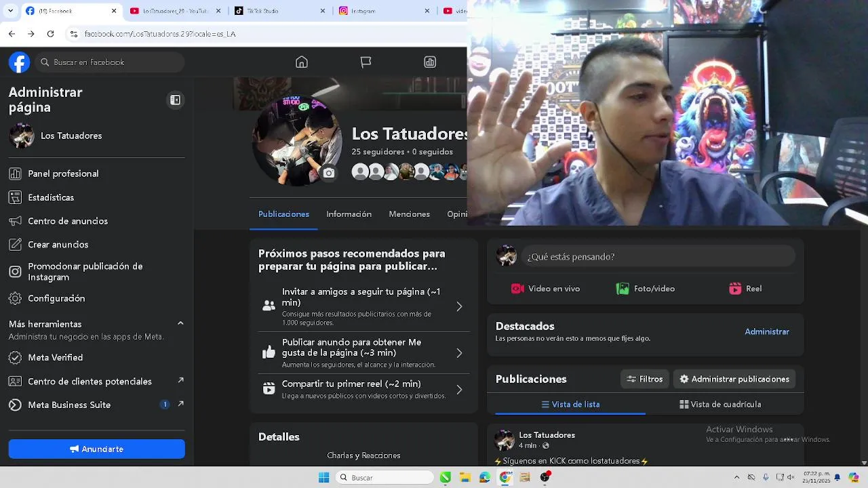Open the Ads Manager chart icon
Image resolution: width=868 pixels, height=488 pixels.
(x=430, y=62)
